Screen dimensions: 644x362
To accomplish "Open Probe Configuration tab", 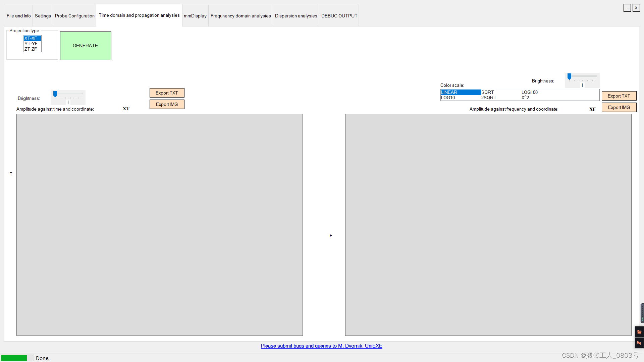I will (74, 16).
